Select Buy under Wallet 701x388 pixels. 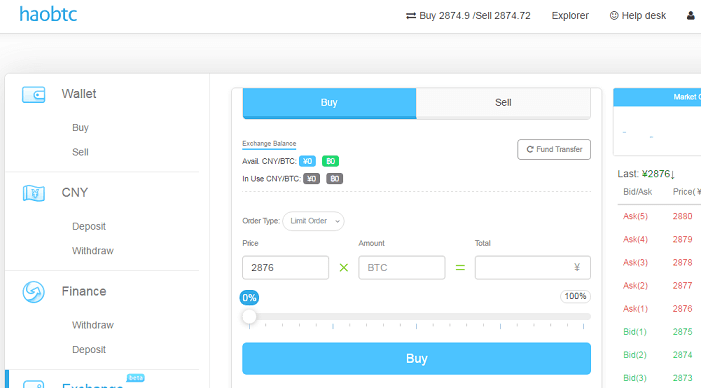80,128
